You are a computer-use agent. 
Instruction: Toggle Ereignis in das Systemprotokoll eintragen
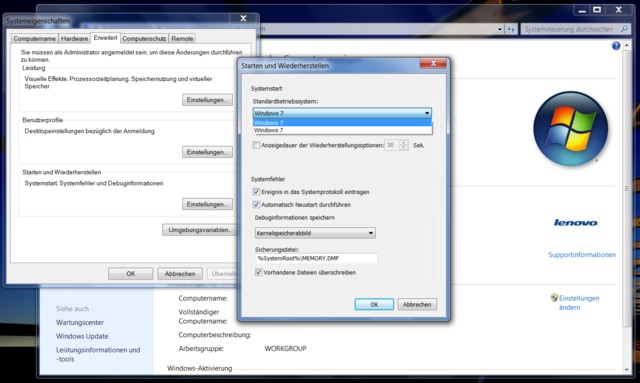[x=256, y=192]
